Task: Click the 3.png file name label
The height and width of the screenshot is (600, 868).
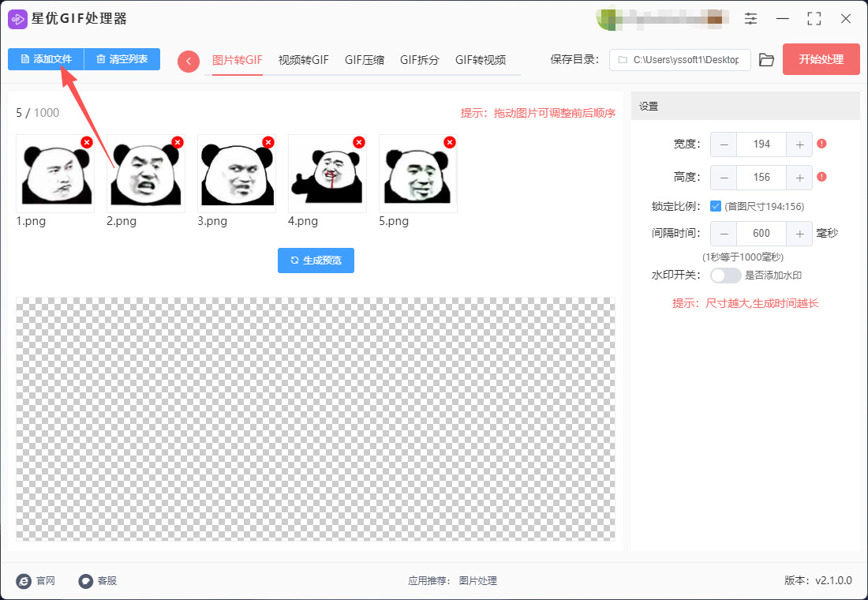Action: coord(212,221)
